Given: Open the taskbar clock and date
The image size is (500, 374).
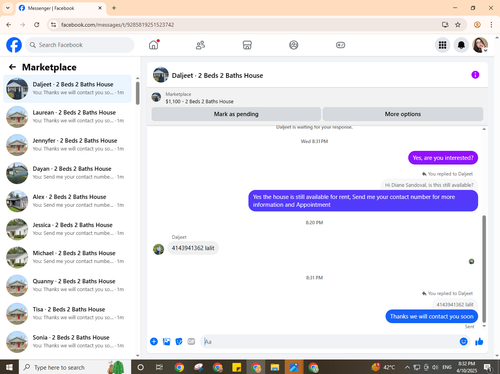Looking at the screenshot, I should tap(467, 367).
